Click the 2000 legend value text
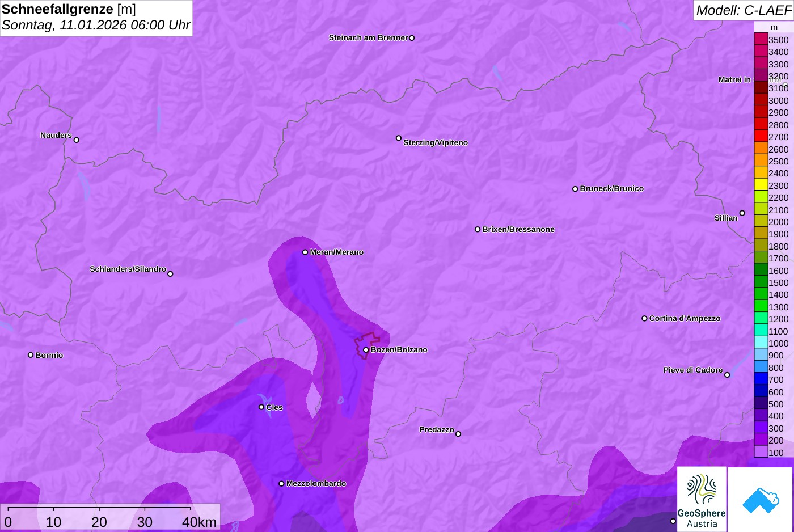Screen dimensions: 794x532 point(779,222)
